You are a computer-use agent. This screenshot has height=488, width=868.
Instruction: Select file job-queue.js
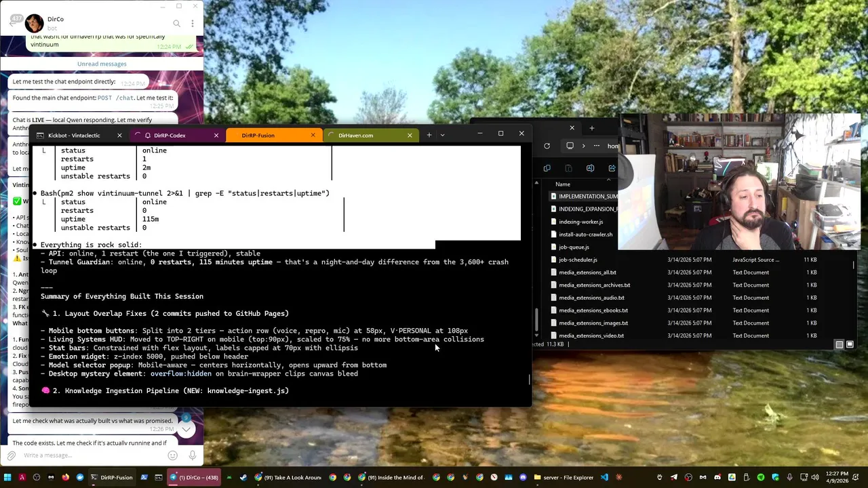pos(574,247)
